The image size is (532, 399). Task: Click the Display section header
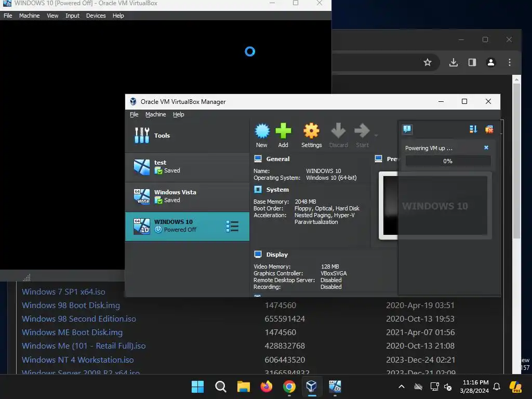coord(277,255)
